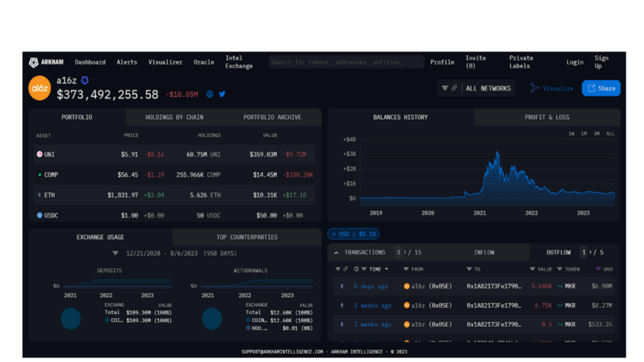Screen dimensions: 644x362
Task: Click the link icon in transactions column header
Action: point(345,269)
